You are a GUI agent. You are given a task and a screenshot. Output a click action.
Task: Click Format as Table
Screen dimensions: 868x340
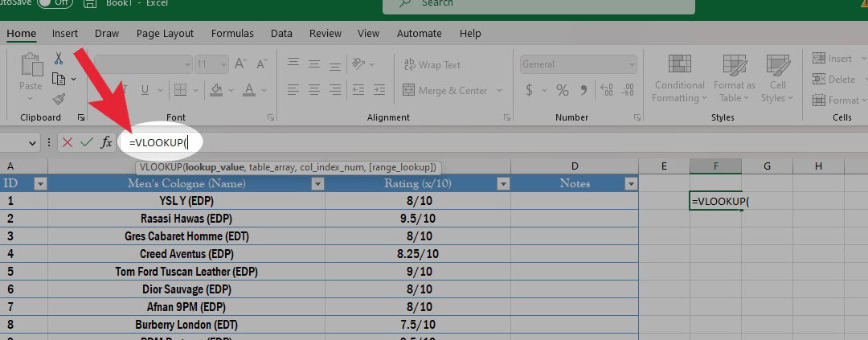coord(735,78)
